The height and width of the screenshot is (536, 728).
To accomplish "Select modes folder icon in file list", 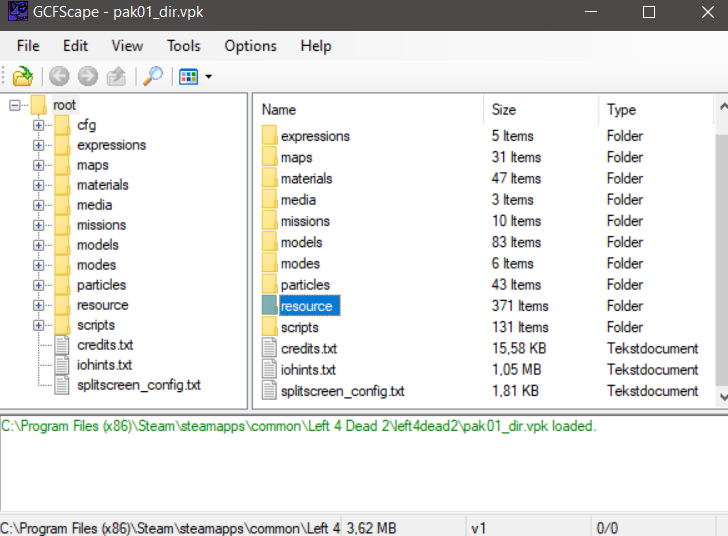I will [269, 263].
